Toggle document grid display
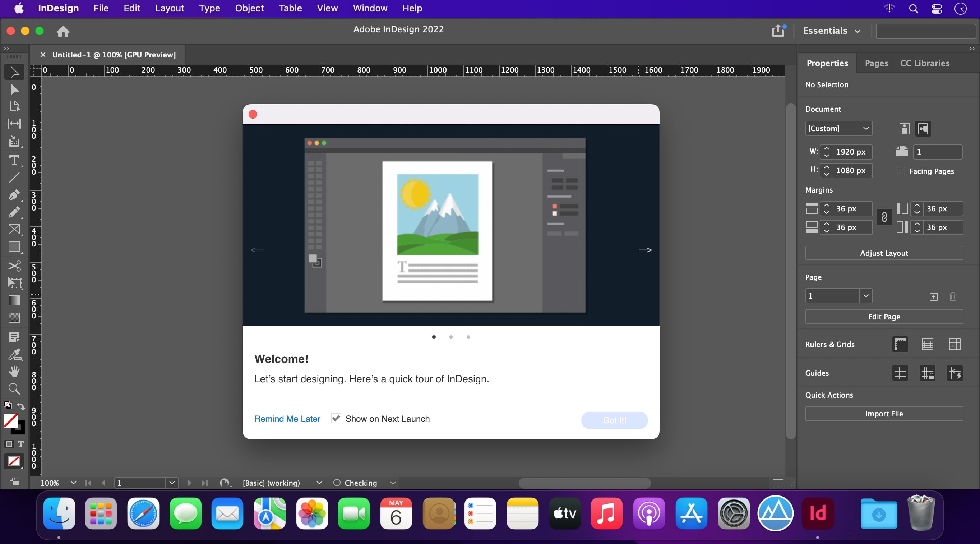Viewport: 980px width, 544px height. click(954, 344)
